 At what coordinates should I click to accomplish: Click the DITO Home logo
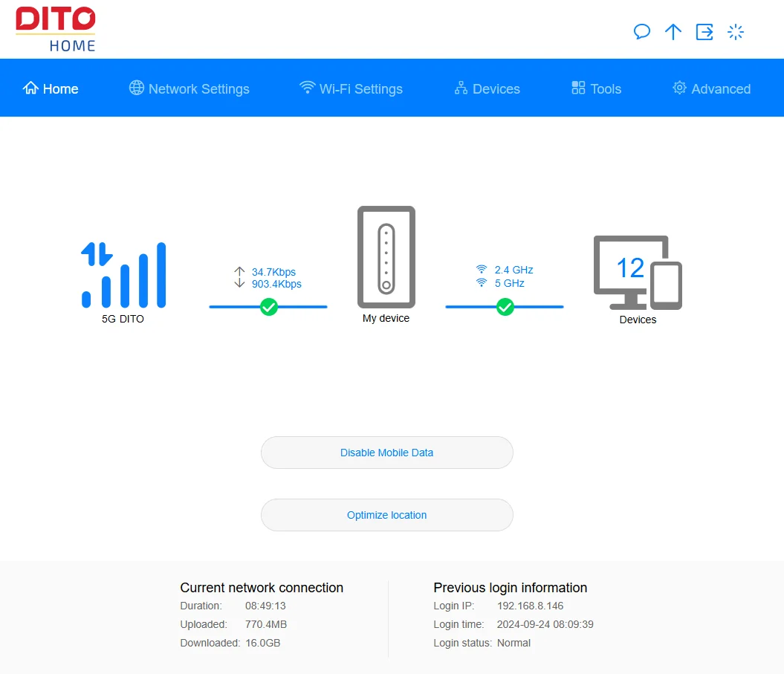coord(56,29)
